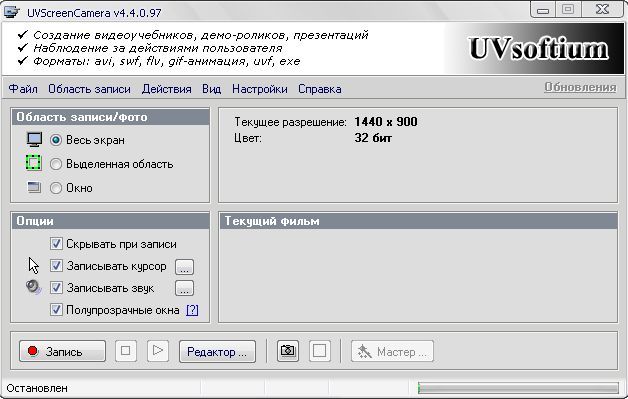
Task: Open the Настройки menu
Action: coord(260,89)
